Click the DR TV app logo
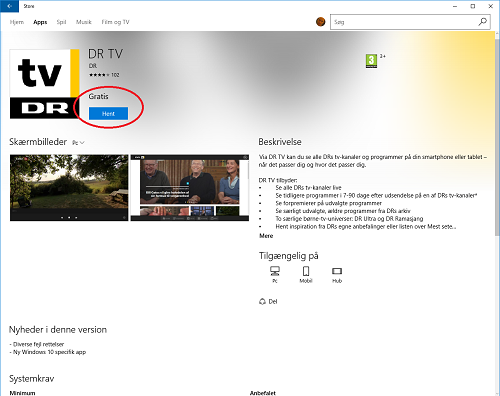Screen dimensions: 500x396 point(45,84)
